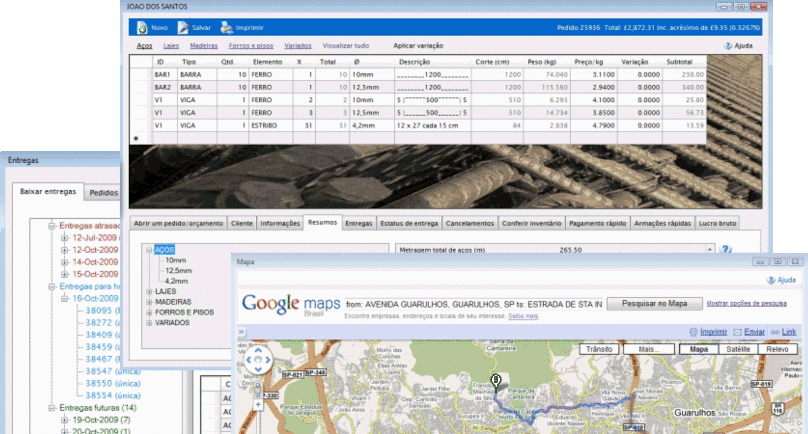This screenshot has height=434, width=808.
Task: Click the Lajes category link
Action: pyautogui.click(x=171, y=46)
